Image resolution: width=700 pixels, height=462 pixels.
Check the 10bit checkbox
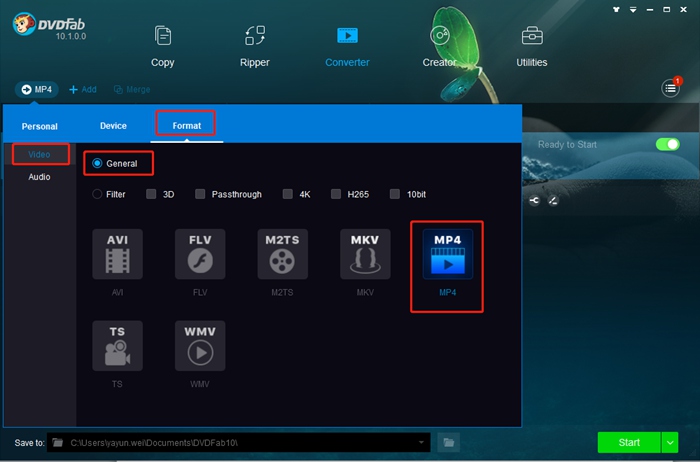[x=395, y=194]
